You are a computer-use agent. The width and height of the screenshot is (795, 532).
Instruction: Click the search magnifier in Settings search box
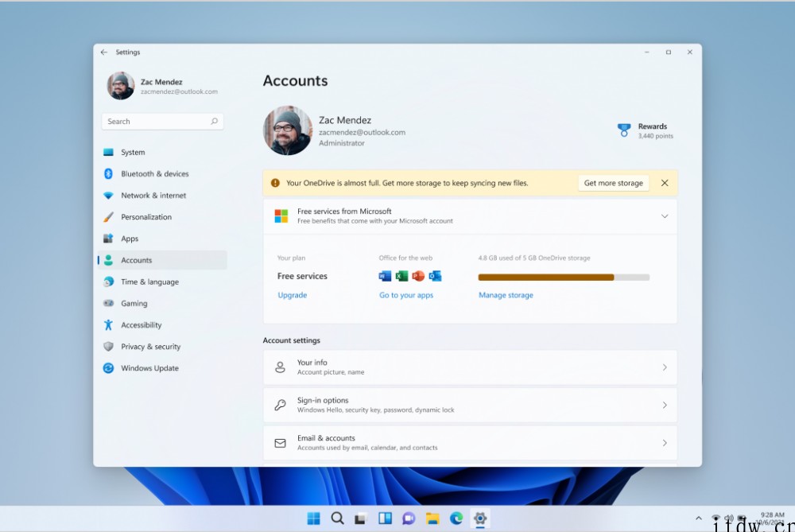click(x=215, y=121)
